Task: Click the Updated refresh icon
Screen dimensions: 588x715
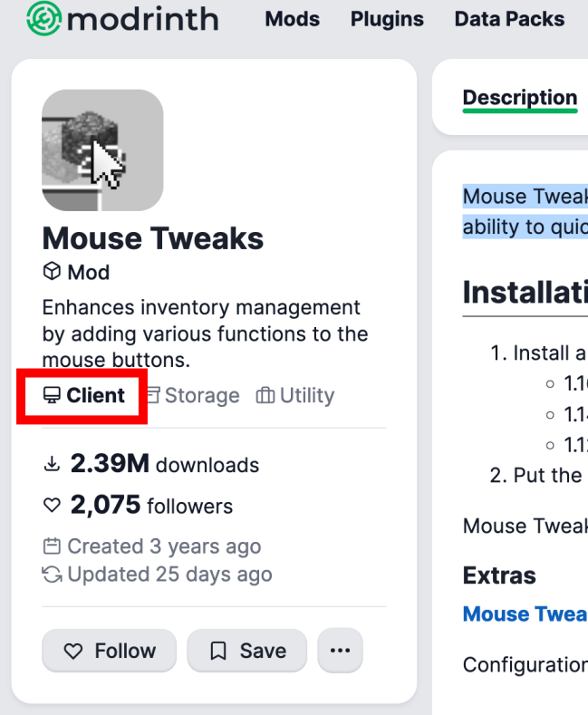Action: click(x=52, y=575)
